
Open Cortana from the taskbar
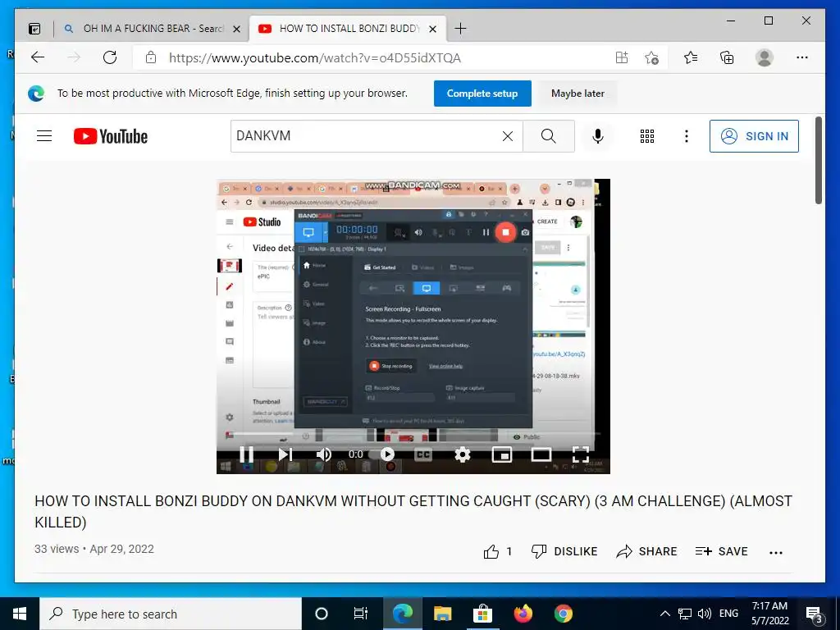[322, 614]
